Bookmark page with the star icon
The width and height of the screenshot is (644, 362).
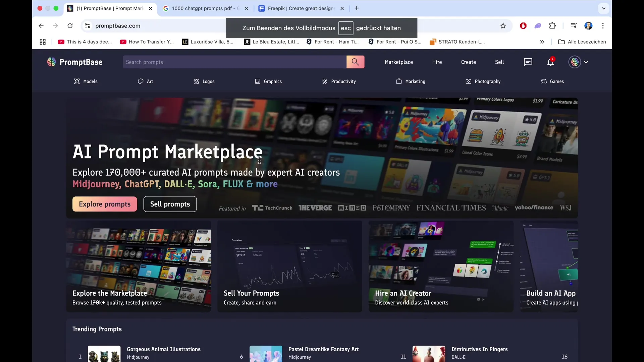click(x=503, y=26)
